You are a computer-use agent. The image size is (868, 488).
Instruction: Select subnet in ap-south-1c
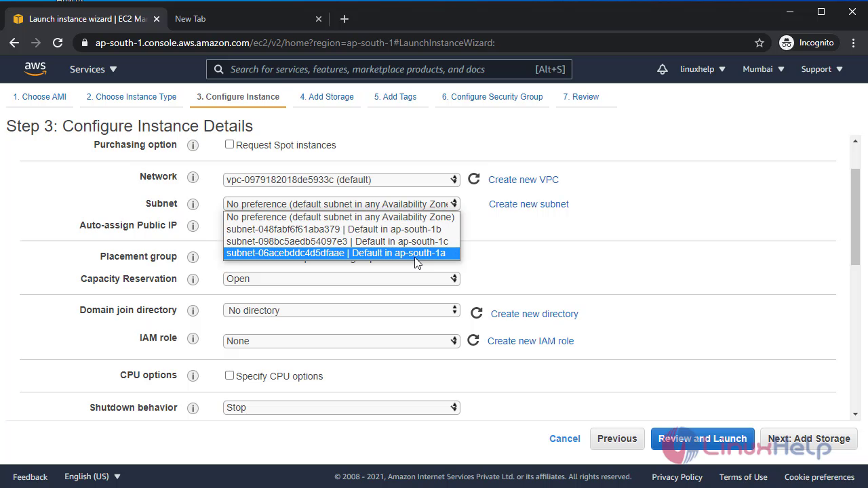pos(342,241)
